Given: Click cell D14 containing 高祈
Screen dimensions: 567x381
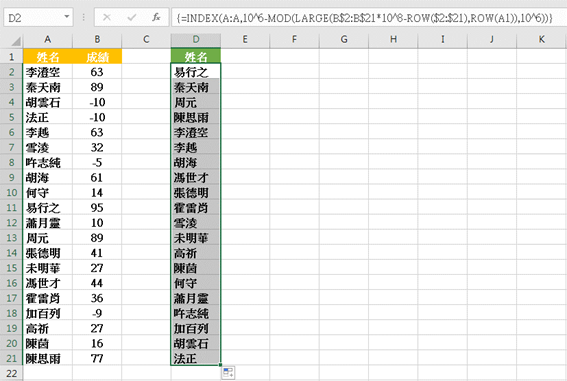Looking at the screenshot, I should click(x=196, y=253).
